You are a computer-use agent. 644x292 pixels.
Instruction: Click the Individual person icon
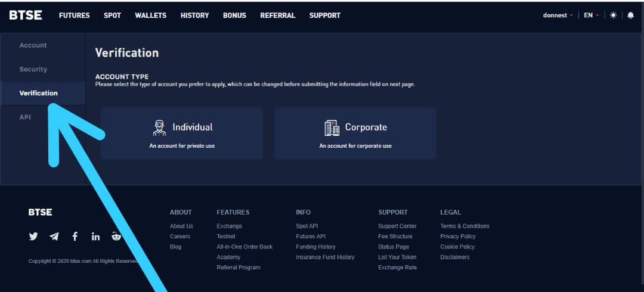coord(159,128)
